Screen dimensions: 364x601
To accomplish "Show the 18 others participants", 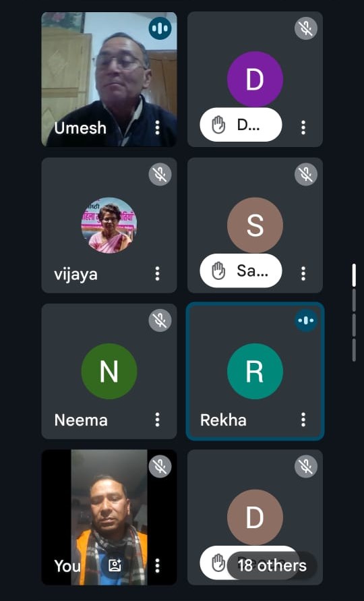I will (x=272, y=565).
